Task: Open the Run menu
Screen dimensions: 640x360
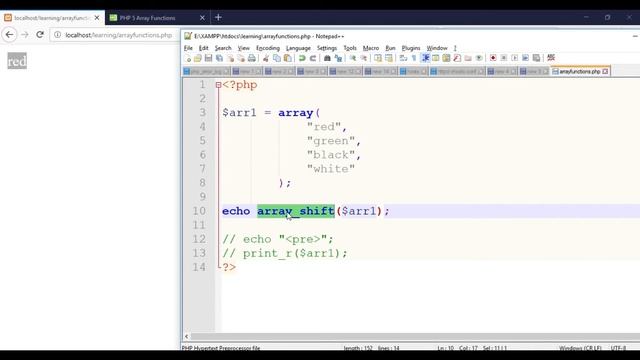Action: pos(390,48)
